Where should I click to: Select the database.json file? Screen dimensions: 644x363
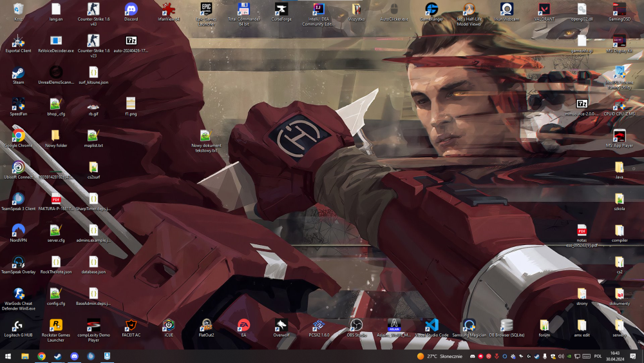coord(93,265)
